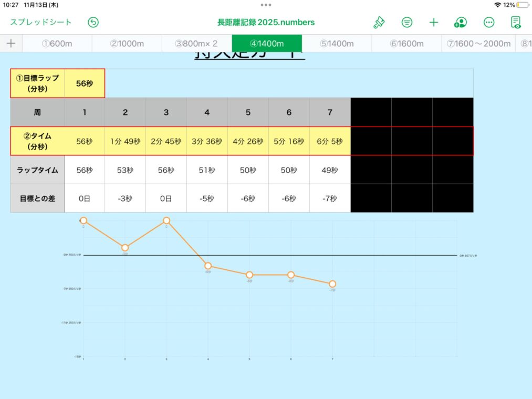Select the ⑦1600～2000m sheet tab
532x399 pixels.
point(478,44)
